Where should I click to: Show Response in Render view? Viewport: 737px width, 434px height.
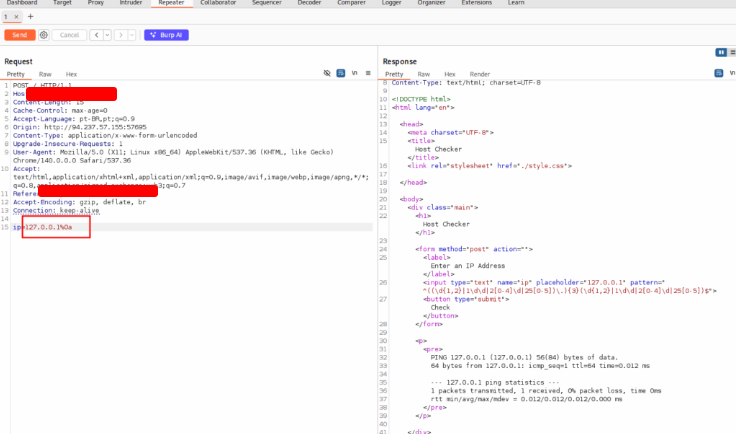tap(480, 74)
